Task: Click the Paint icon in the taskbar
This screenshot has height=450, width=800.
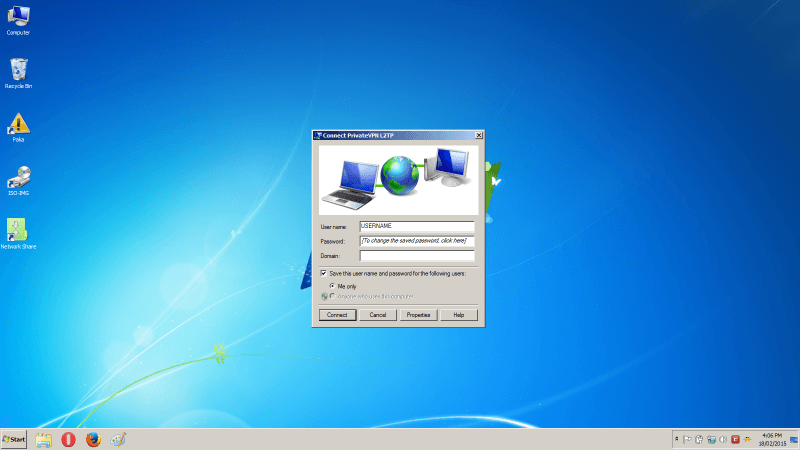Action: pyautogui.click(x=118, y=439)
